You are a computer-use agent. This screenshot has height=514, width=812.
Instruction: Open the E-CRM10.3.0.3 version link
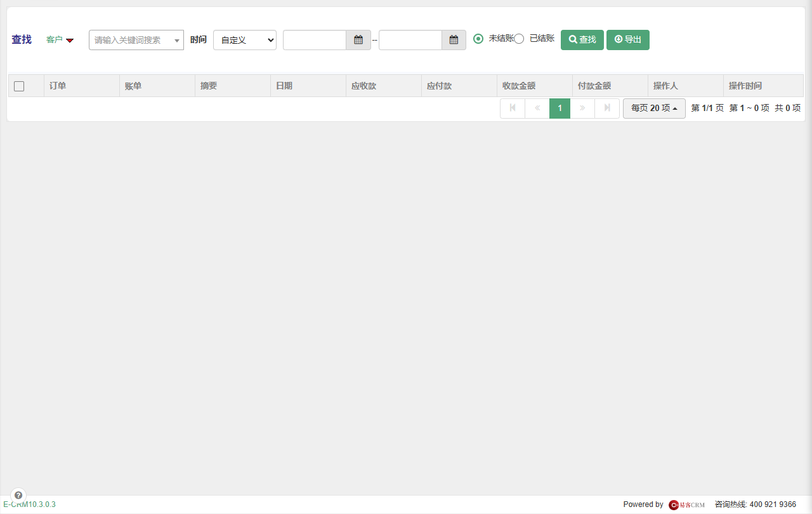click(29, 504)
